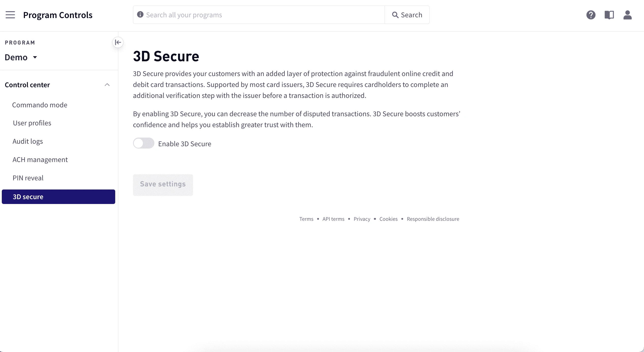Open Commando mode page

pos(40,105)
